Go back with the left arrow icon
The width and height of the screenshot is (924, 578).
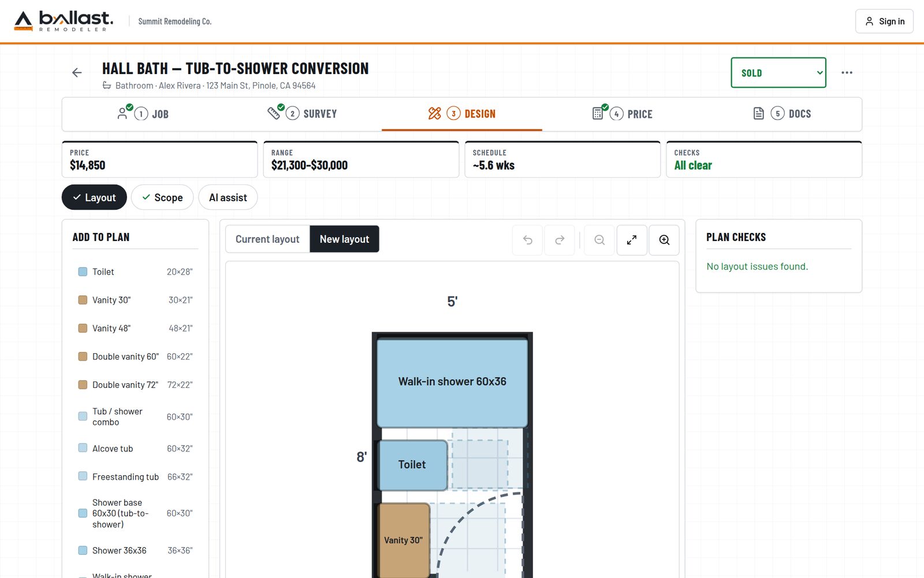[77, 73]
